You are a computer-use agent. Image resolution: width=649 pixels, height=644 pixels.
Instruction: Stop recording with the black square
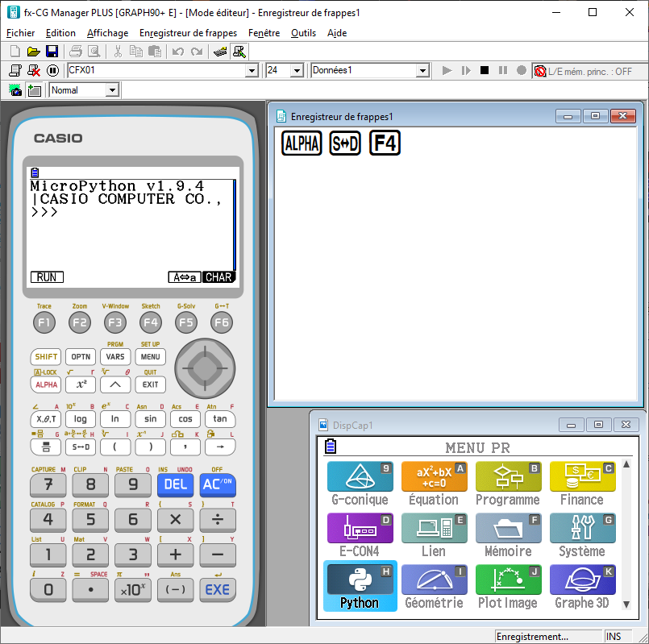coord(485,70)
